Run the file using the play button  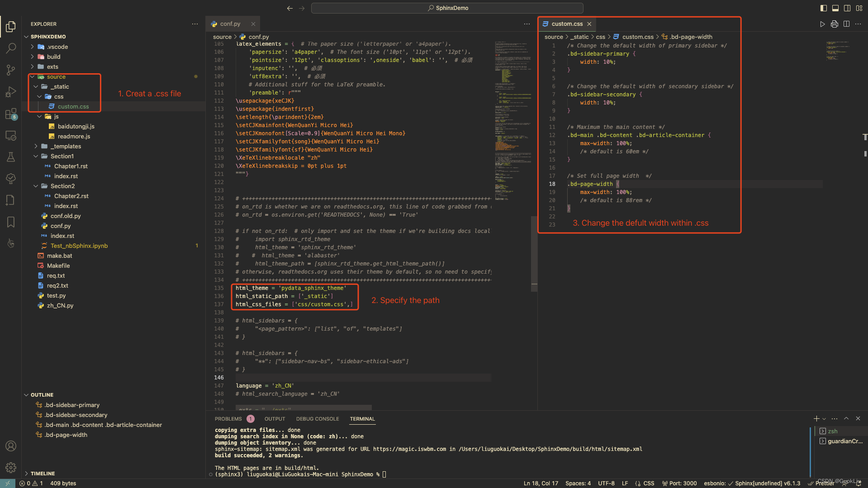coord(822,24)
